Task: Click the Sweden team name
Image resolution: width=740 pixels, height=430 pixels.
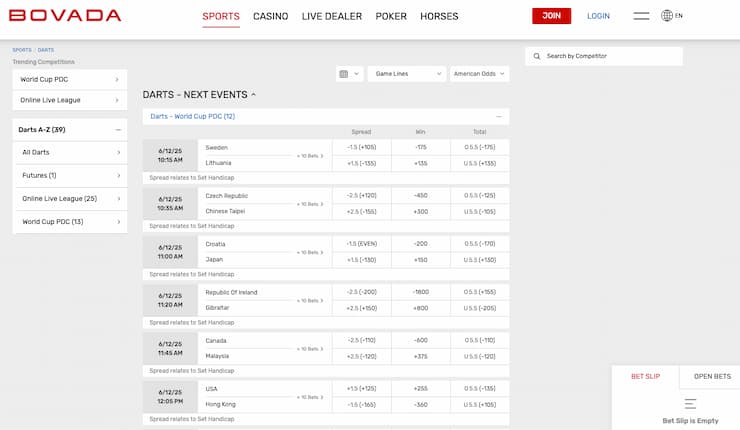Action: pyautogui.click(x=217, y=148)
